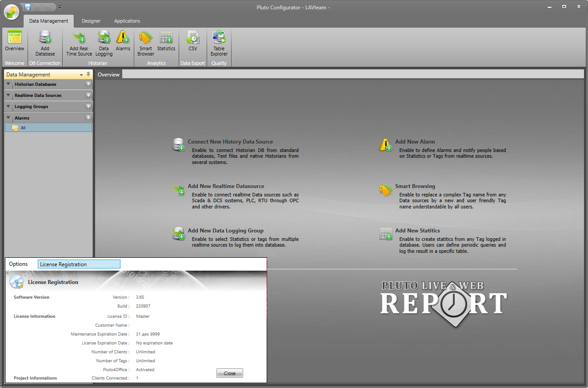The image size is (588, 388).
Task: Collapse the Alarms section
Action: click(8, 118)
